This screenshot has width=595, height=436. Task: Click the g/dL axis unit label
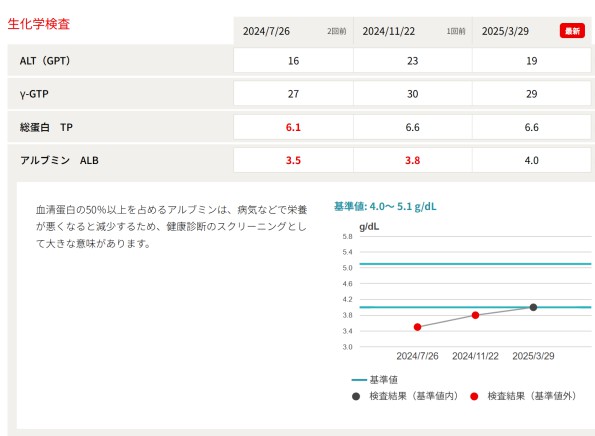point(369,227)
